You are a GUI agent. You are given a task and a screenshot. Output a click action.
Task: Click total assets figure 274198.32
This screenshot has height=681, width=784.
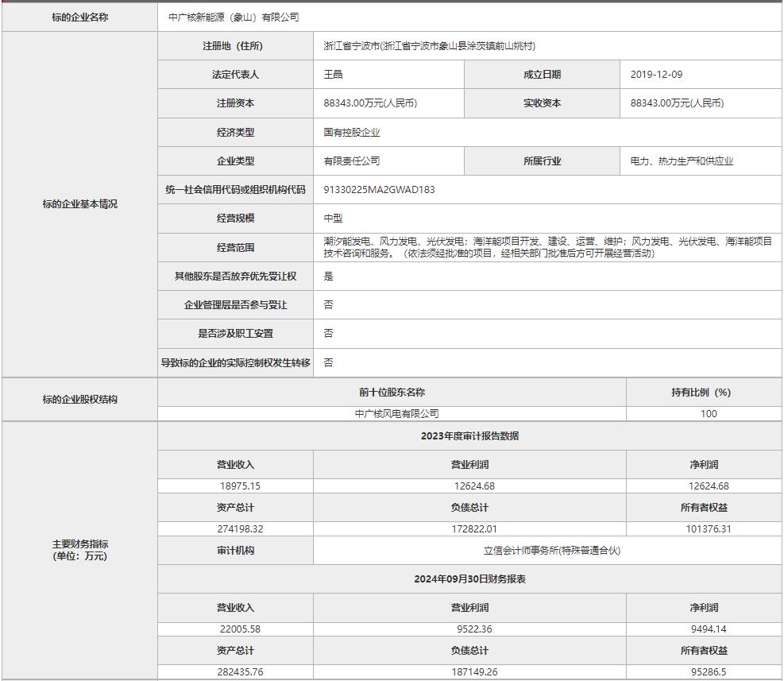click(240, 528)
